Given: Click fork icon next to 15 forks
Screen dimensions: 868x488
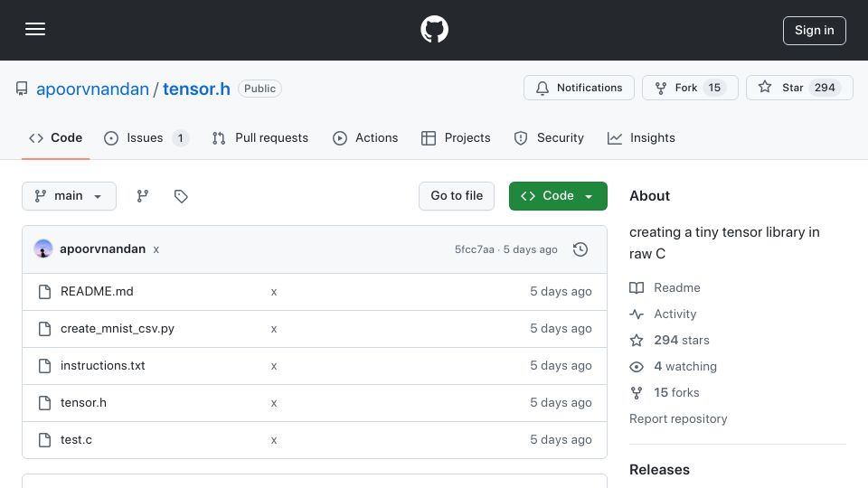Looking at the screenshot, I should tap(637, 392).
